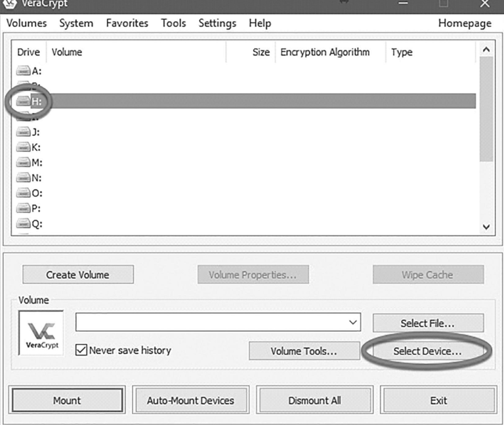
Task: Open the Favorites menu
Action: (127, 23)
